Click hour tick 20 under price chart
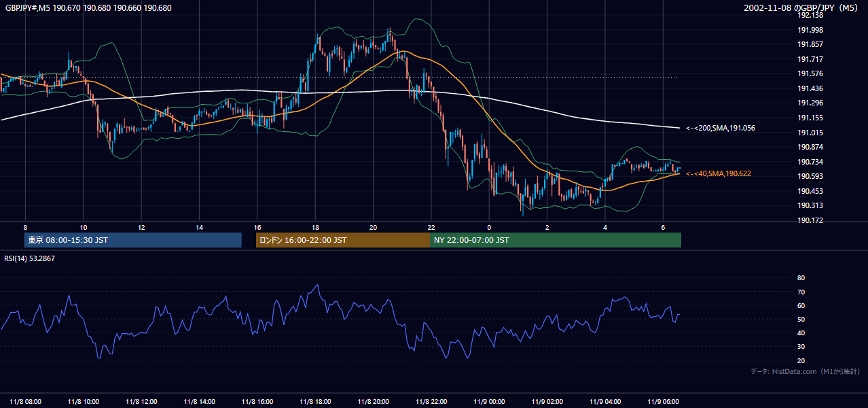Viewport: 868px width, 408px height. click(x=373, y=227)
